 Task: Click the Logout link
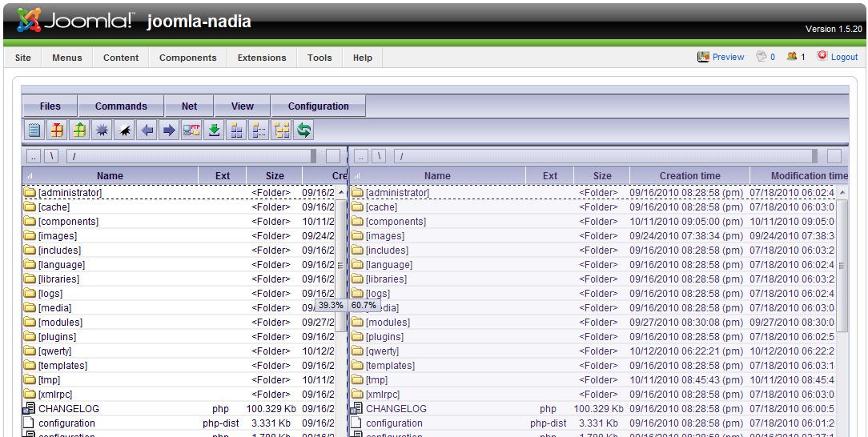pyautogui.click(x=844, y=57)
